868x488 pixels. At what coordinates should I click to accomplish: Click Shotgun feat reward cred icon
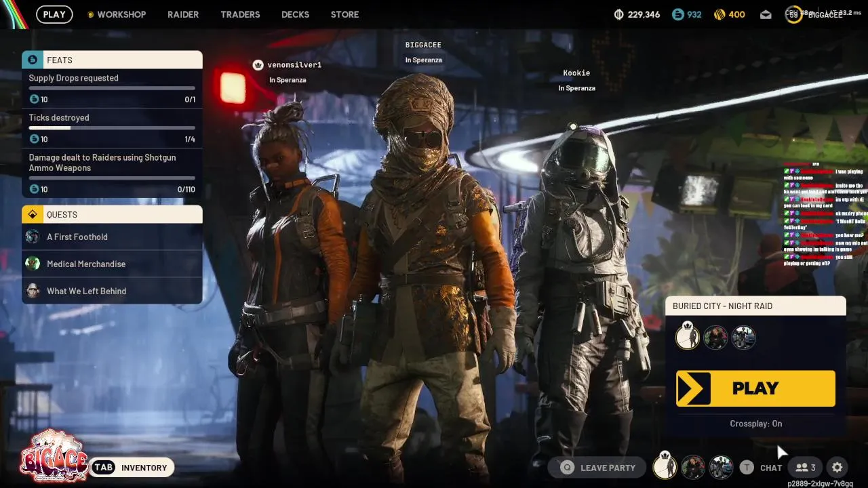pos(34,189)
